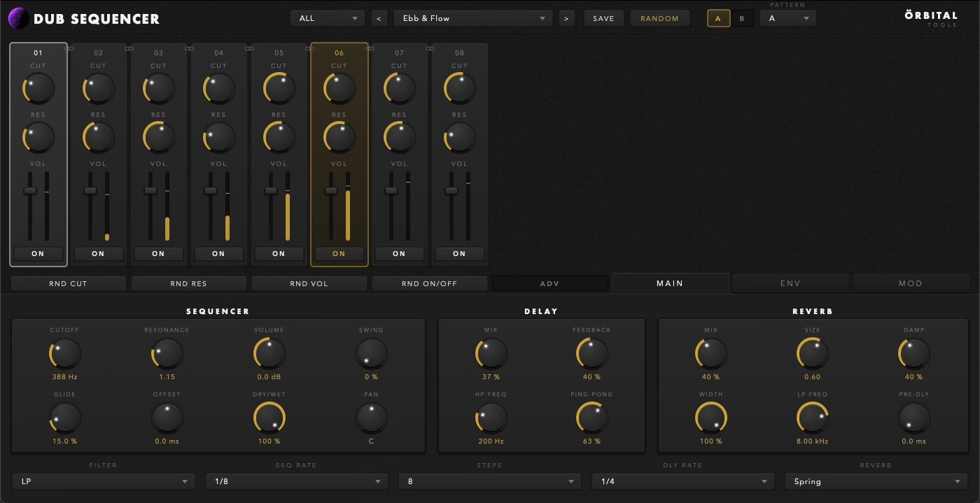Open the STEPS dropdown showing 8

pyautogui.click(x=490, y=481)
